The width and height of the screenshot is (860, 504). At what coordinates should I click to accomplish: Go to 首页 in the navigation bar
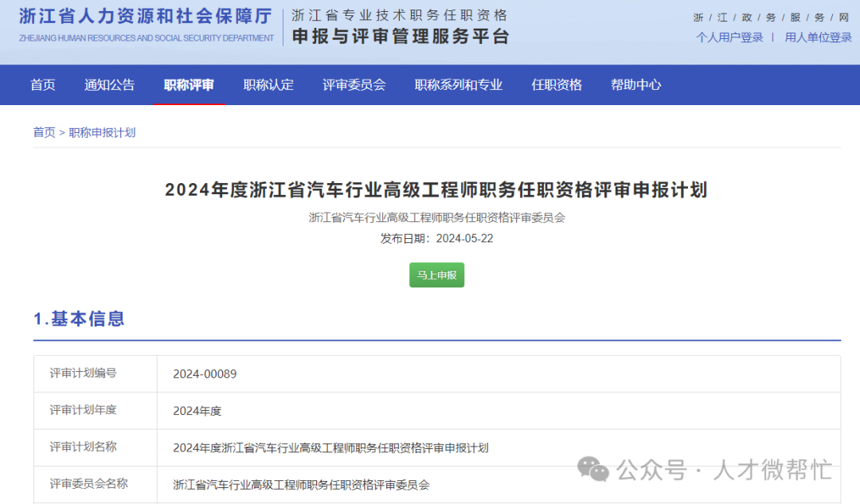pyautogui.click(x=43, y=85)
